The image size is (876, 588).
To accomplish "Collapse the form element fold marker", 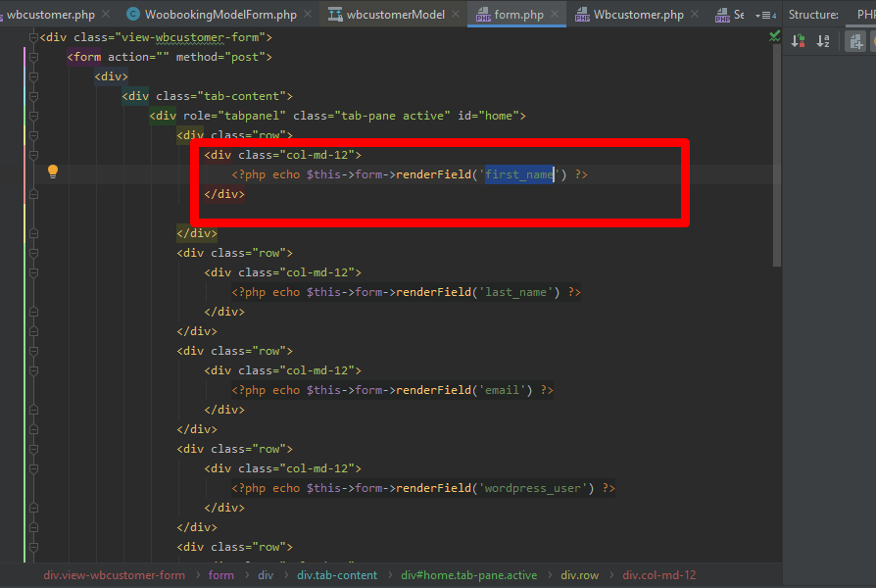I will coord(32,57).
